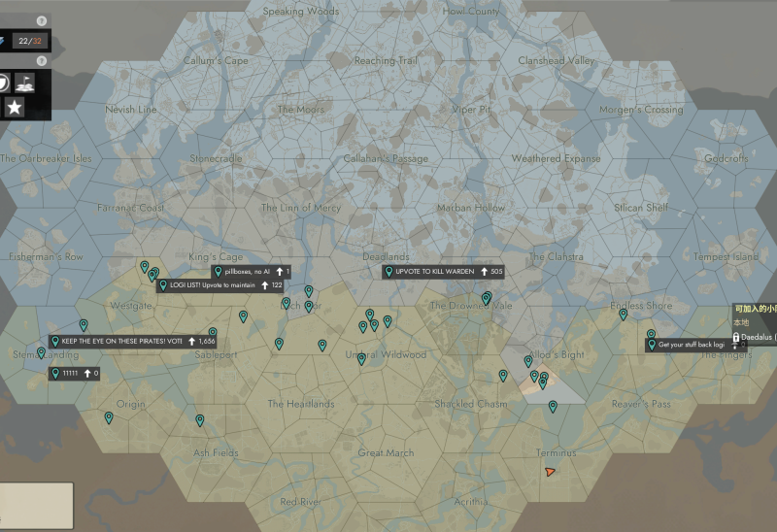Image resolution: width=777 pixels, height=532 pixels.
Task: Select the 'LOGI LIST!' map post pin
Action: pos(163,284)
